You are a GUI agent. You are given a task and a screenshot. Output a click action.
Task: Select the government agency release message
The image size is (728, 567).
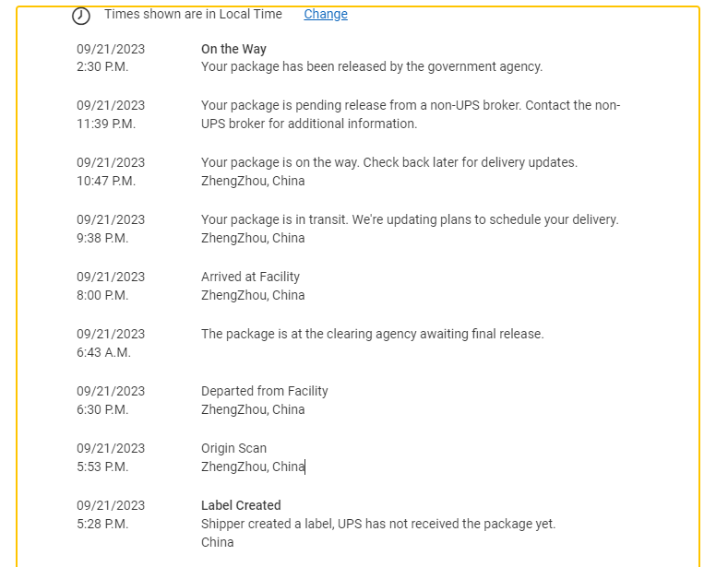coord(372,66)
